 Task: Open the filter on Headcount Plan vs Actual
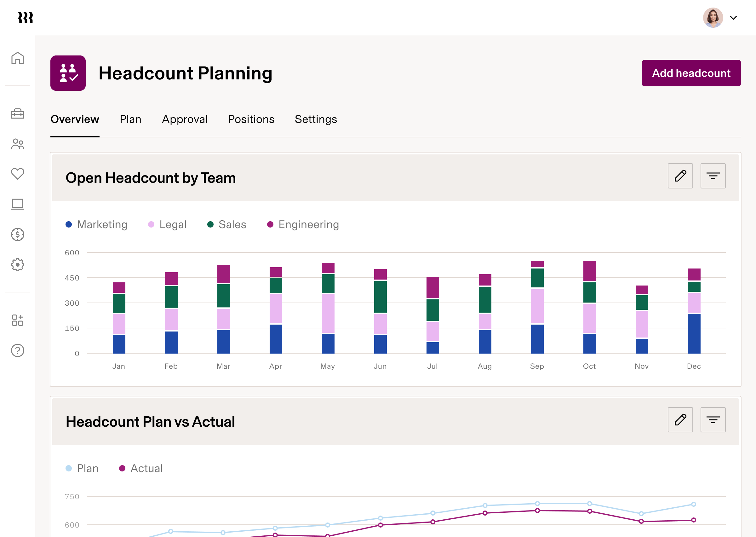point(713,420)
